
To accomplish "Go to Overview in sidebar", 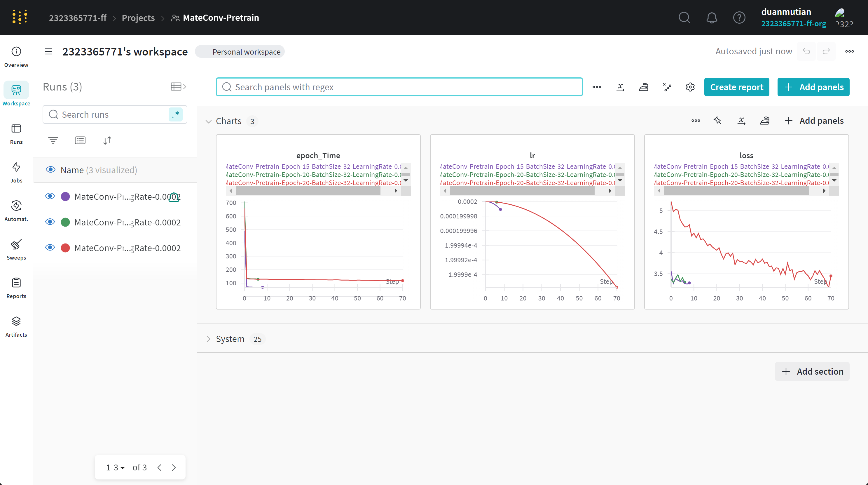I will [x=16, y=57].
